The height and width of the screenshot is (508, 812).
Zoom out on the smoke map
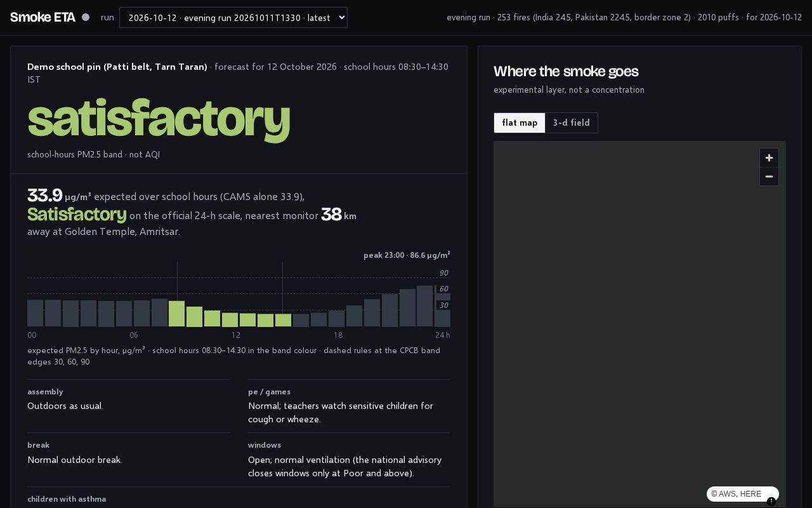(769, 177)
